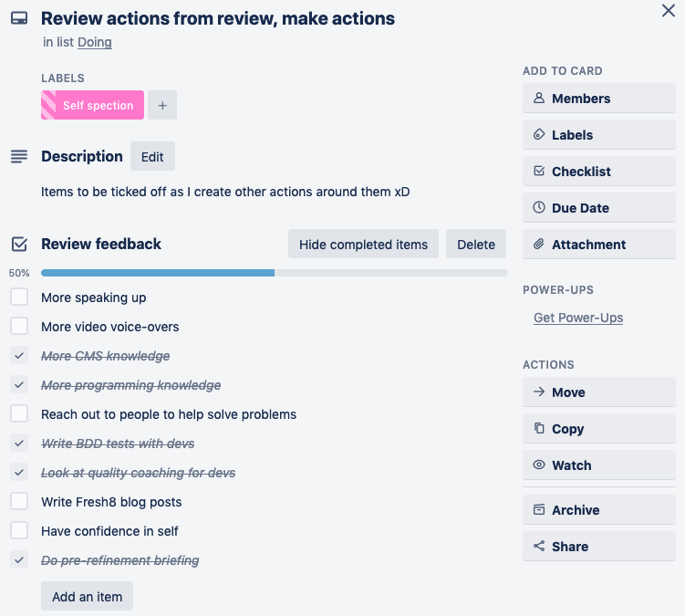
Task: Check the 'More speaking up' item
Action: (19, 298)
